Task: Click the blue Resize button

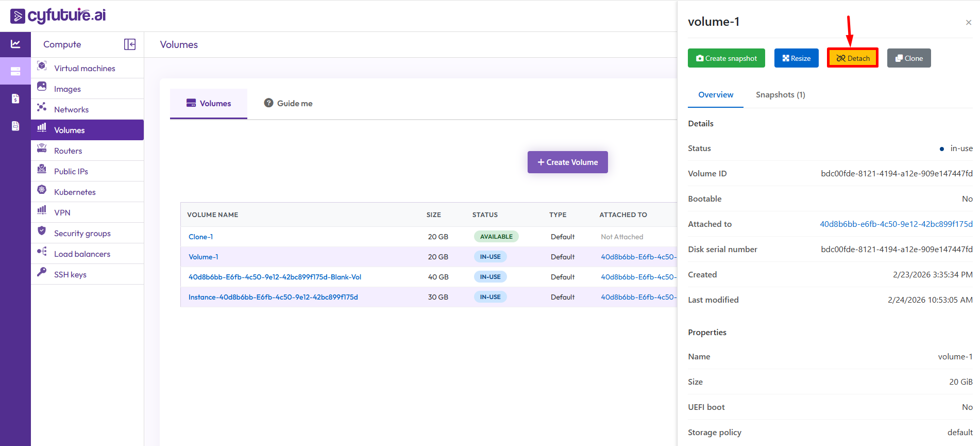Action: (x=796, y=58)
